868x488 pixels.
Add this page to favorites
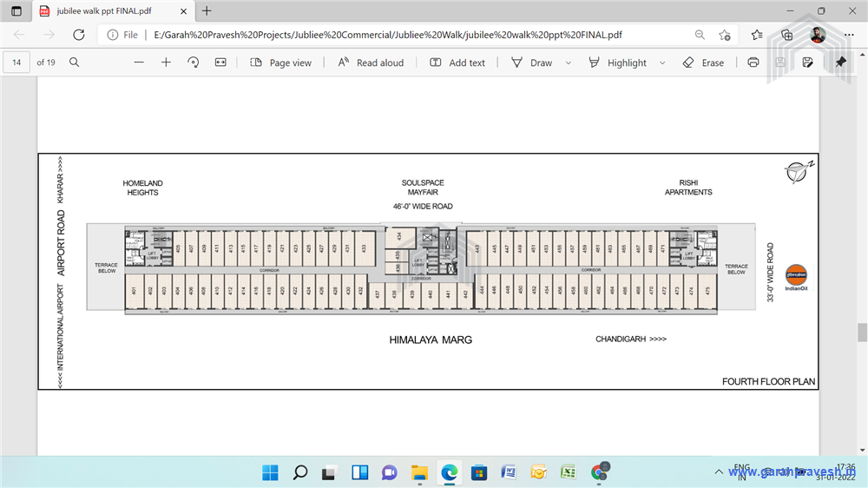coord(725,35)
